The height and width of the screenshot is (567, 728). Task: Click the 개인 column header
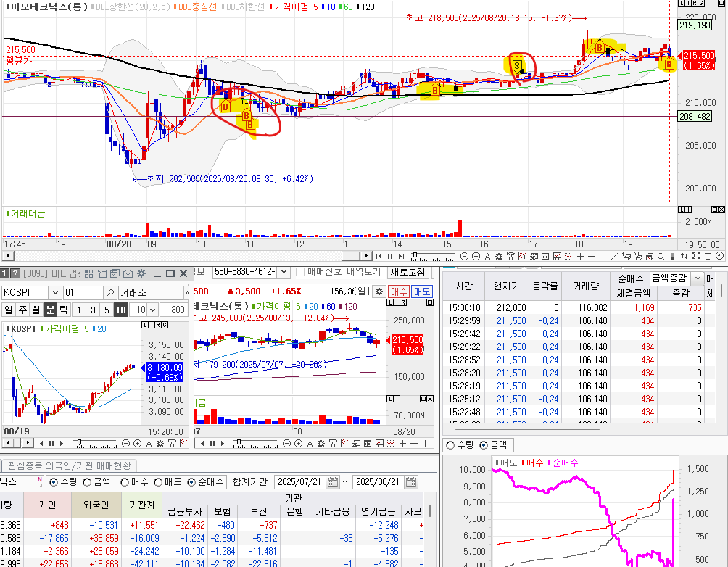point(47,505)
